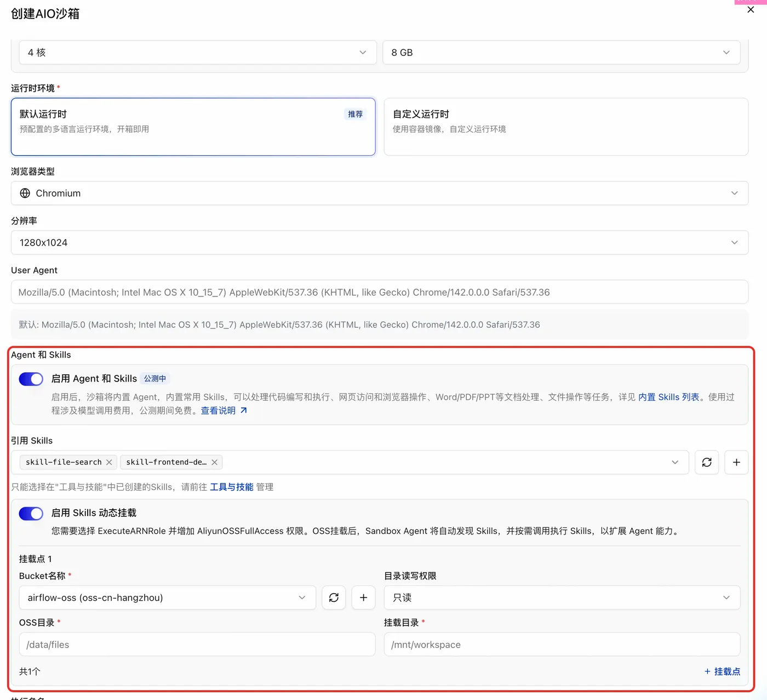Open the 1280x1024 resolution dropdown
The height and width of the screenshot is (700, 767).
[380, 243]
